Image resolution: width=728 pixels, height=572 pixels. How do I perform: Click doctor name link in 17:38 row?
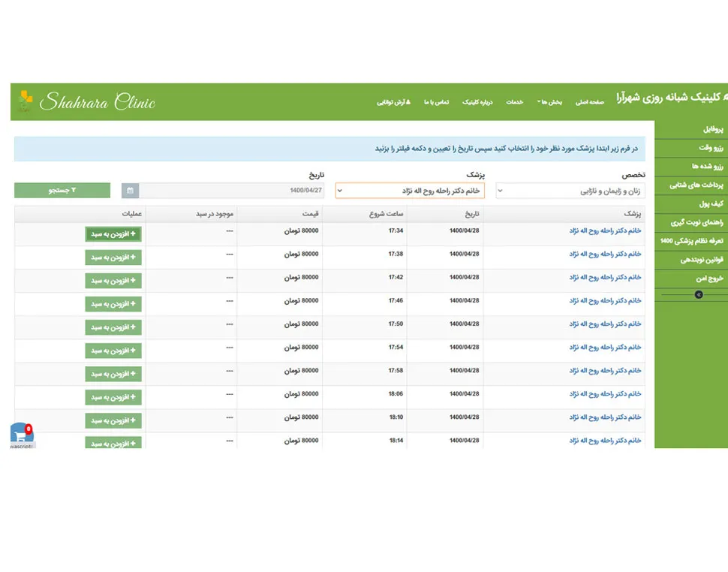605,254
